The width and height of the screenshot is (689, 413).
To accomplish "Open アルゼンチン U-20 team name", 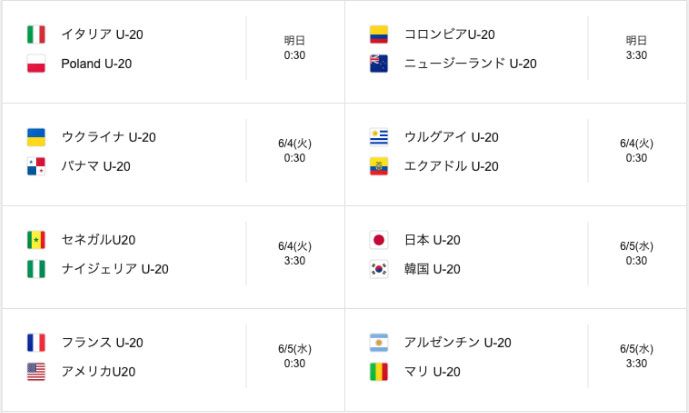I will [x=457, y=342].
